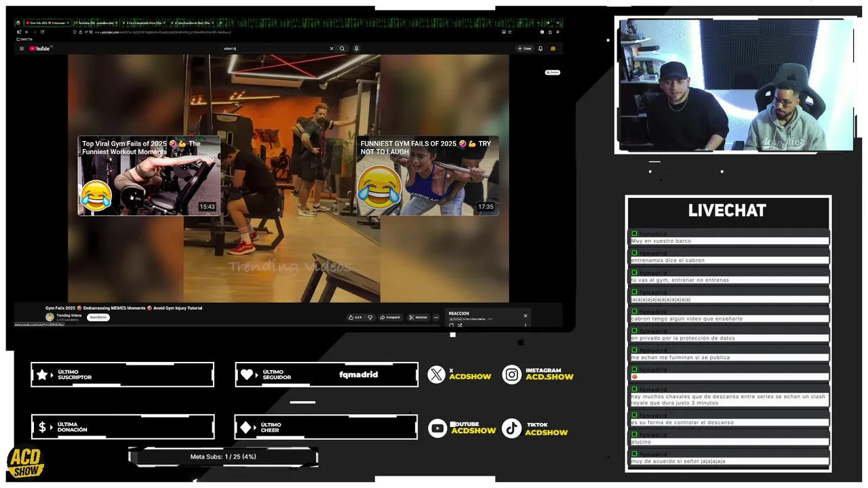Dislike the Gym Fails video

click(x=370, y=317)
